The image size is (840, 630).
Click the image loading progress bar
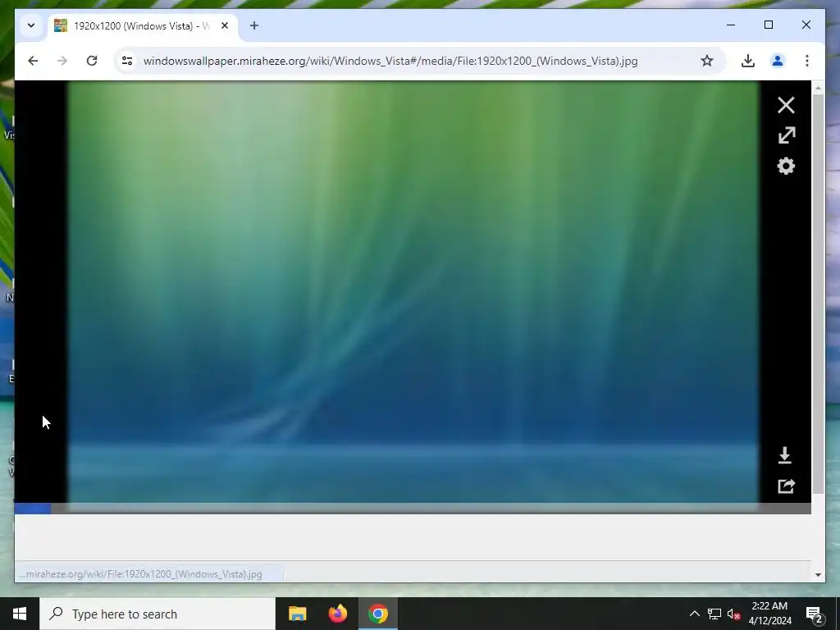[413, 509]
